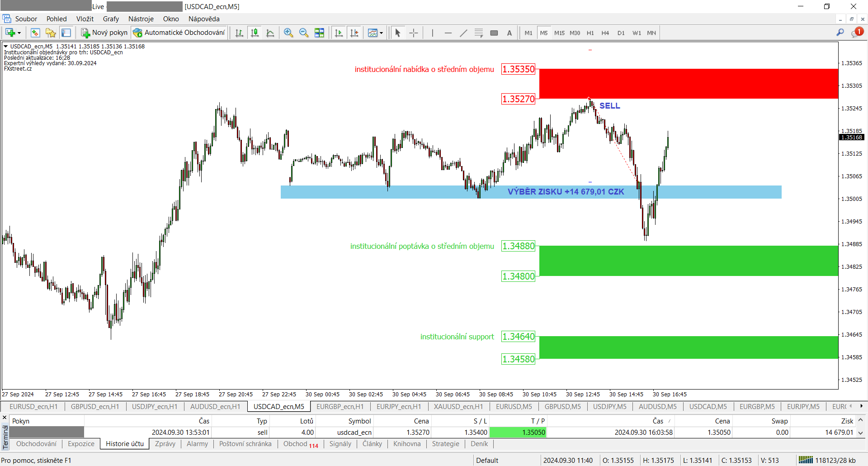The image size is (868, 466).
Task: Select the text label tool A
Action: click(x=509, y=33)
